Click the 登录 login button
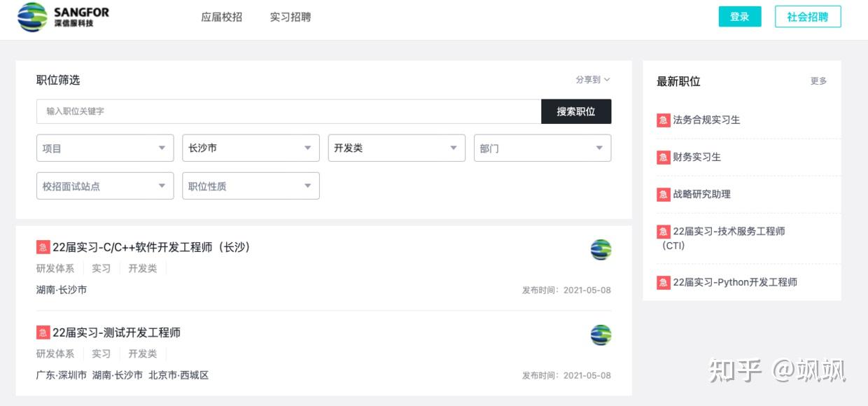Viewport: 868px width, 406px height. click(739, 17)
